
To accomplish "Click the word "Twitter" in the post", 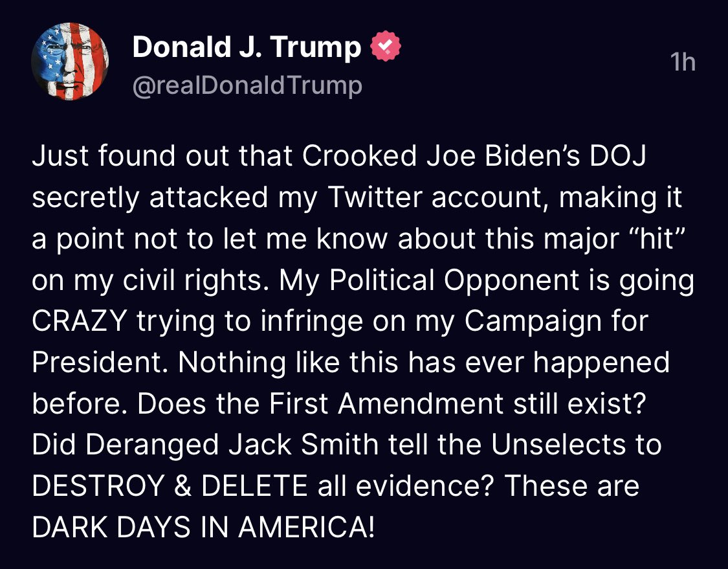I will pos(376,197).
